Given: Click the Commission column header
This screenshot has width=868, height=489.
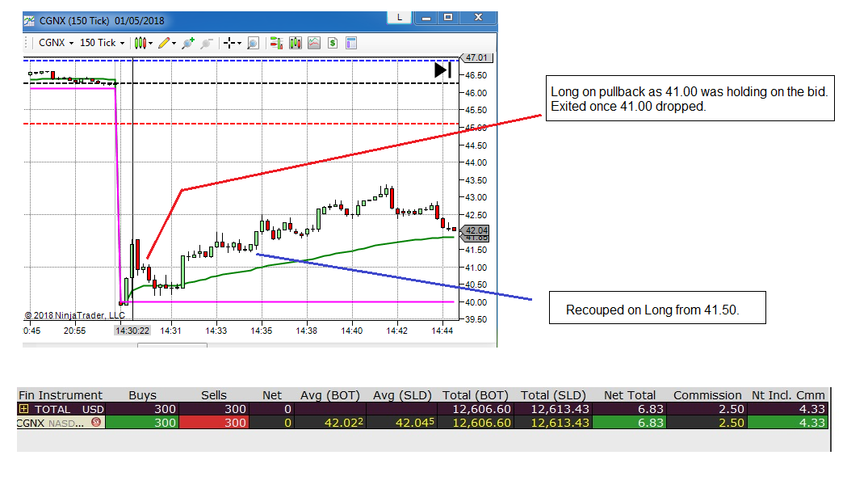Looking at the screenshot, I should pos(707,395).
